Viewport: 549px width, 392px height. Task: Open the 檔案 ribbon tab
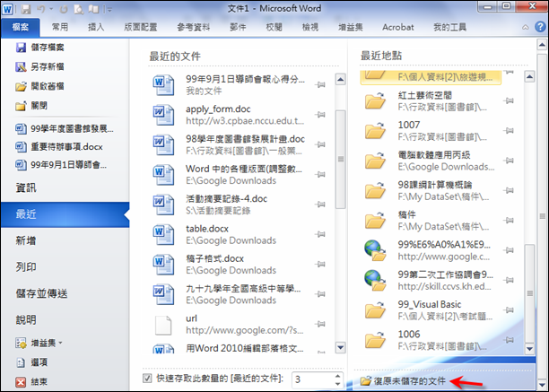pyautogui.click(x=21, y=27)
